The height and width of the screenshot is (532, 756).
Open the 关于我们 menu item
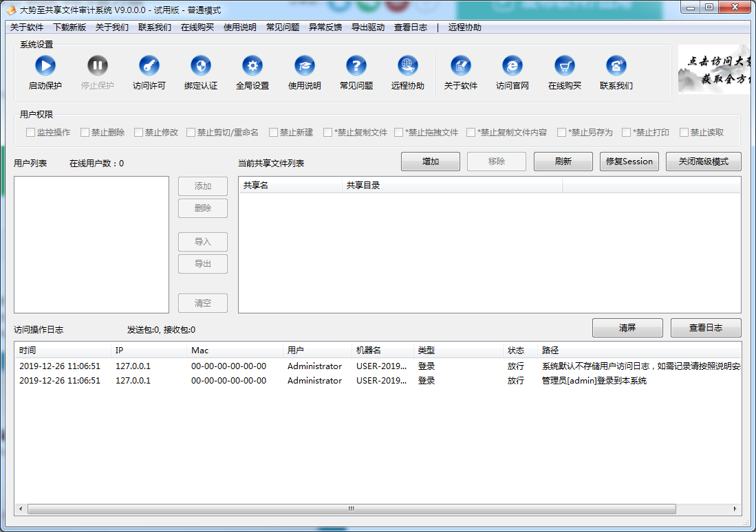pyautogui.click(x=112, y=27)
